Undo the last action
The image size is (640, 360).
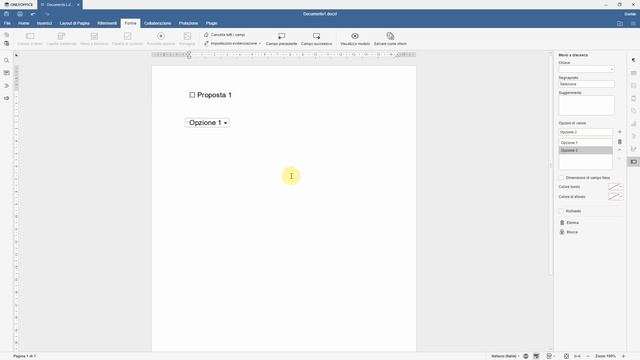(33, 14)
